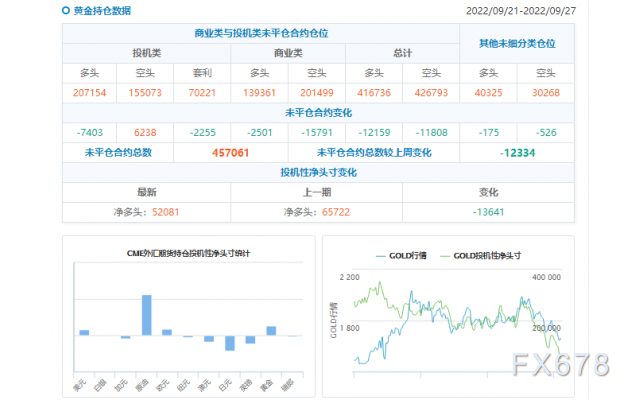Click the 投机性净头寸变化 section header

tap(318, 173)
